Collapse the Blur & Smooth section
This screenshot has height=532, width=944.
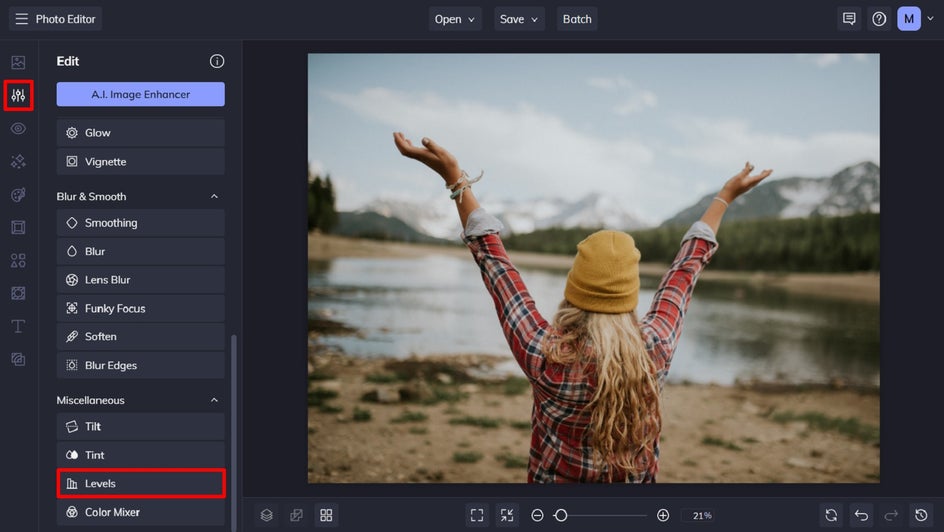pos(214,197)
